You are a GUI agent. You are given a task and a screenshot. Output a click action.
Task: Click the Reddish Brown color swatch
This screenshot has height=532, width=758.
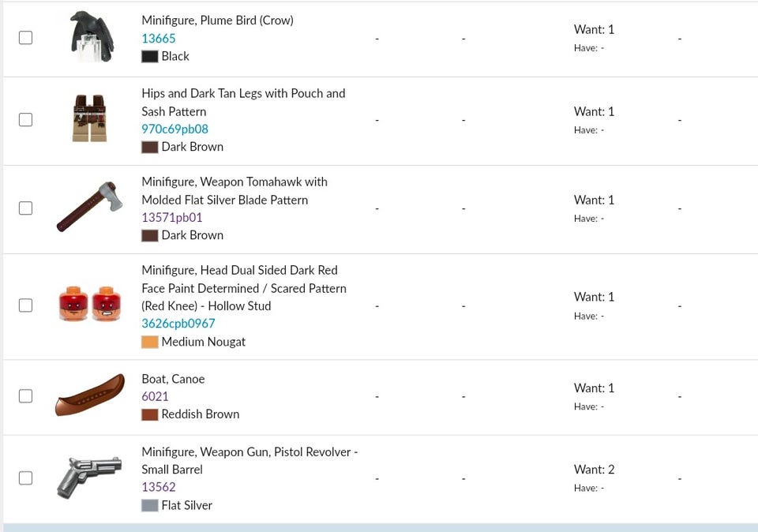[150, 414]
